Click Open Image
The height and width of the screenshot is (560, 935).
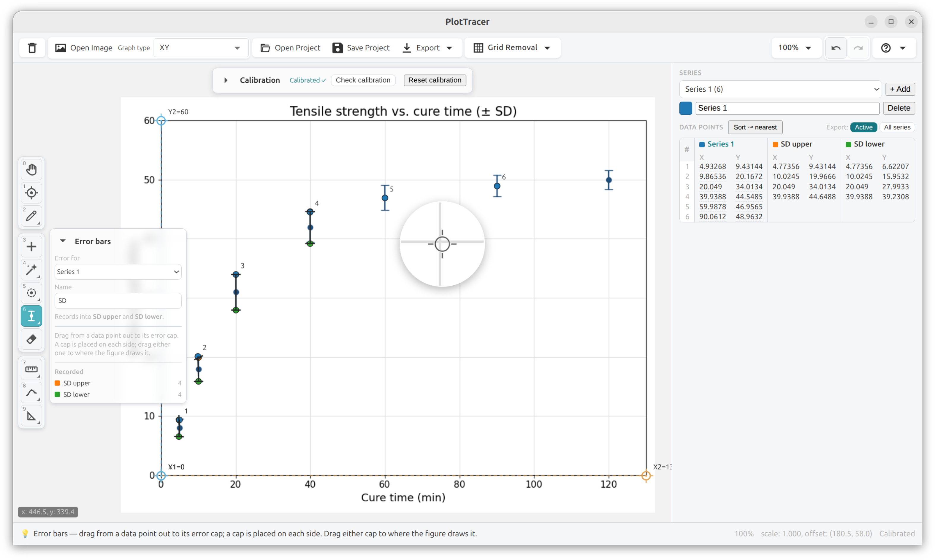pos(83,48)
